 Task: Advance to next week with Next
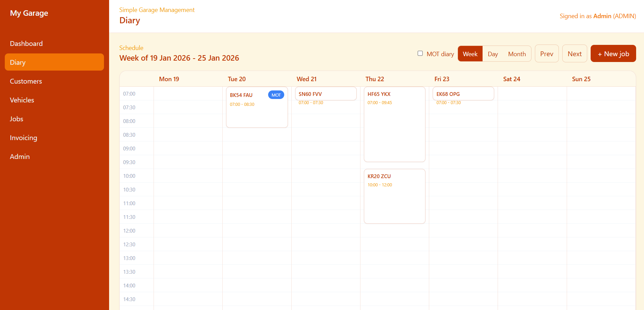click(575, 54)
